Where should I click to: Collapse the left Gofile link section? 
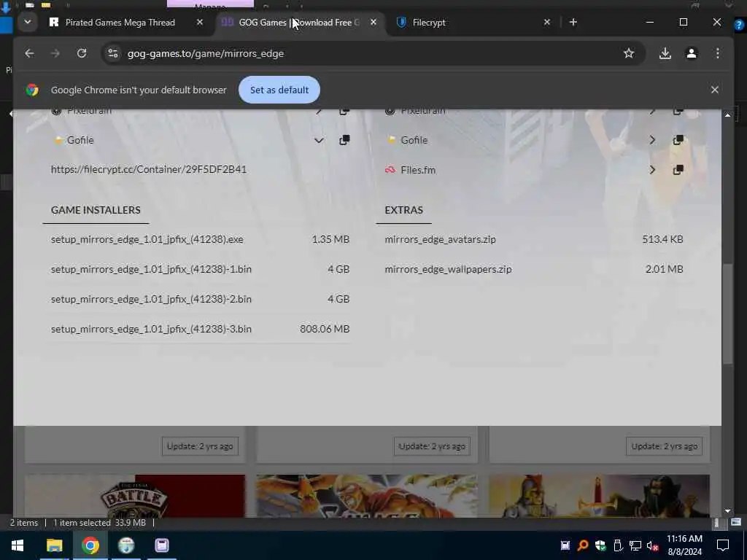(x=319, y=140)
